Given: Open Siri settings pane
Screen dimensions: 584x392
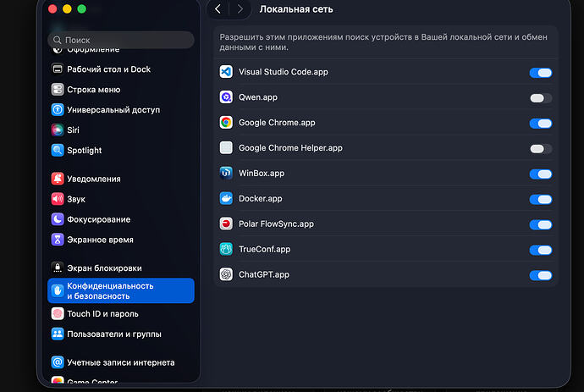Looking at the screenshot, I should 121,130.
